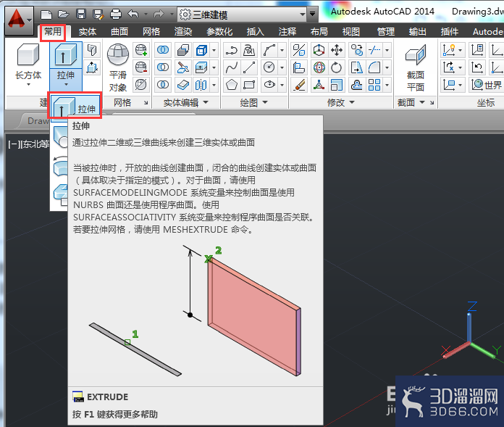Screen dimensions: 504x427
Task: Click the 平滑对象 smooth object button
Action: click(x=118, y=67)
